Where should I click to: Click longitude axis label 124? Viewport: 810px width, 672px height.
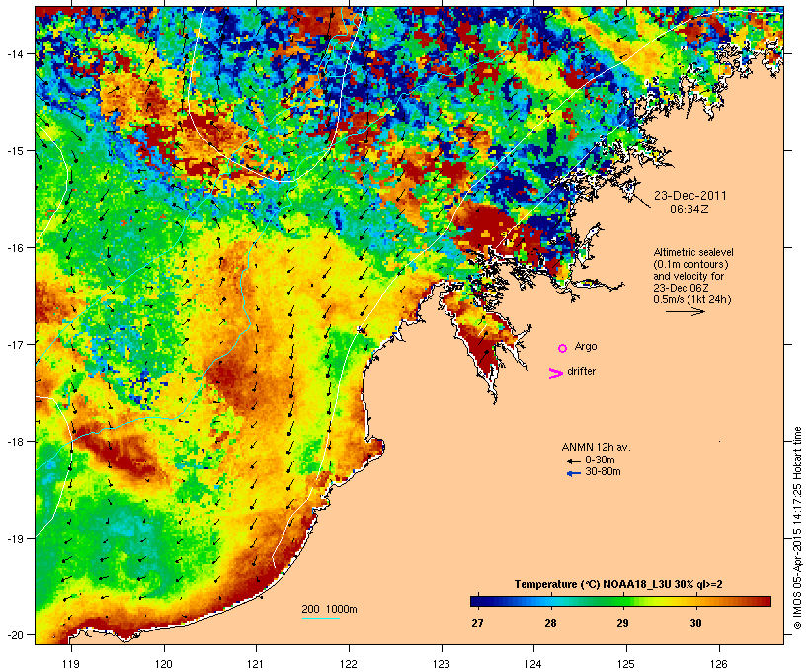click(533, 663)
